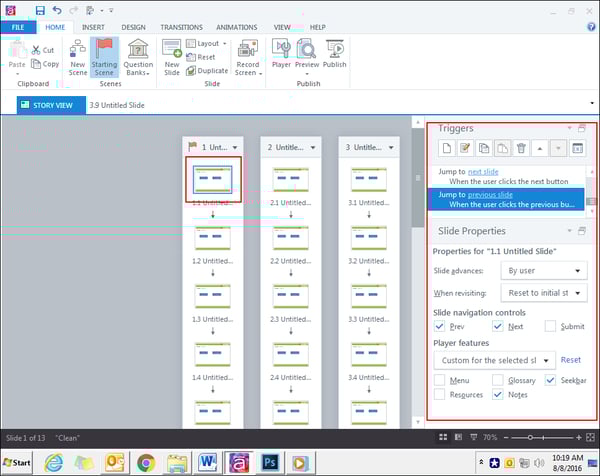
Task: Cut the selected slide
Action: (x=43, y=50)
